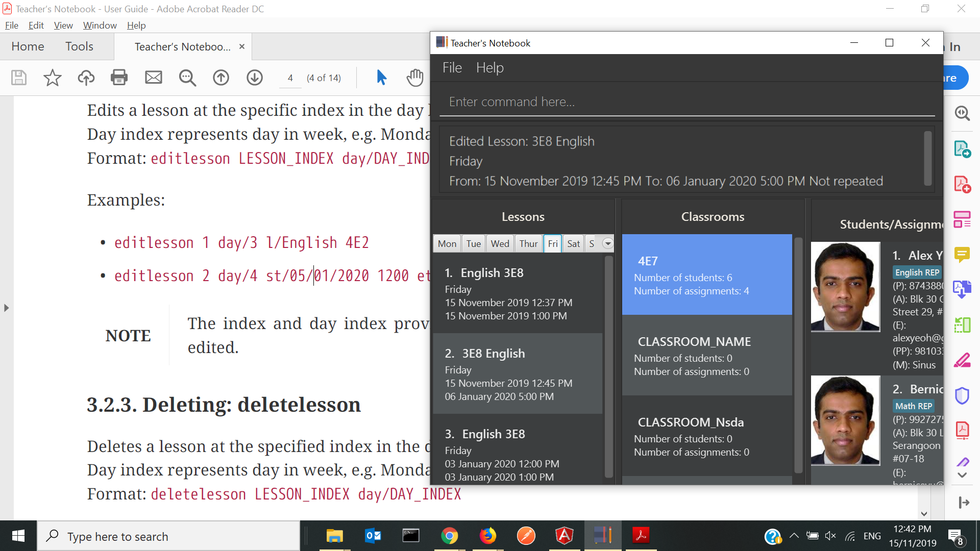The image size is (980, 551).
Task: Go to previous page with up arrow
Action: tap(221, 78)
